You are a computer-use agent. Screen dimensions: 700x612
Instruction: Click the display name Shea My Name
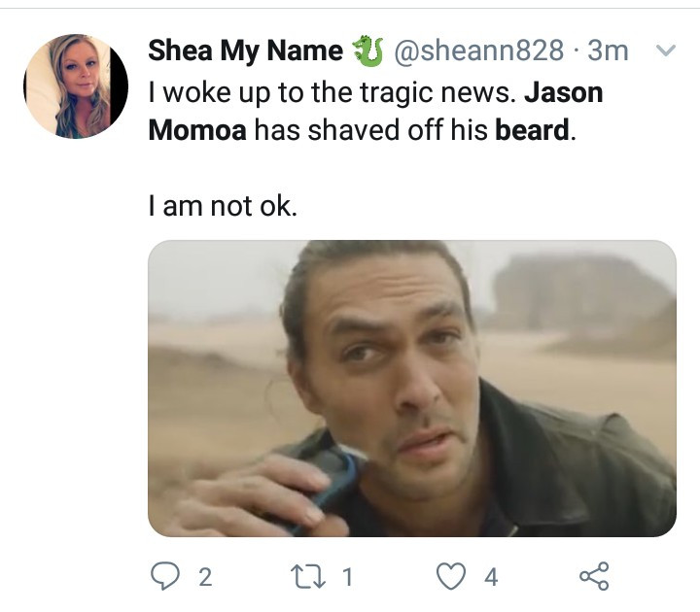[x=245, y=51]
